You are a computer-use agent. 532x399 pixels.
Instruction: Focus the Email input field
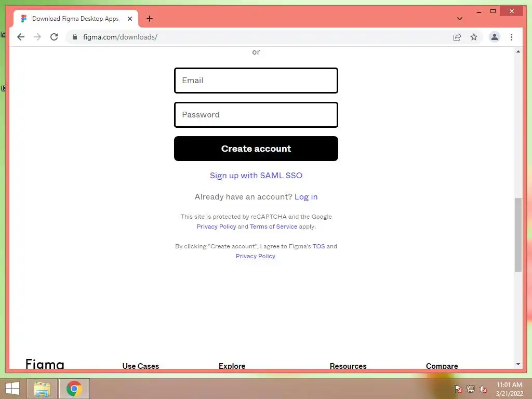256,81
